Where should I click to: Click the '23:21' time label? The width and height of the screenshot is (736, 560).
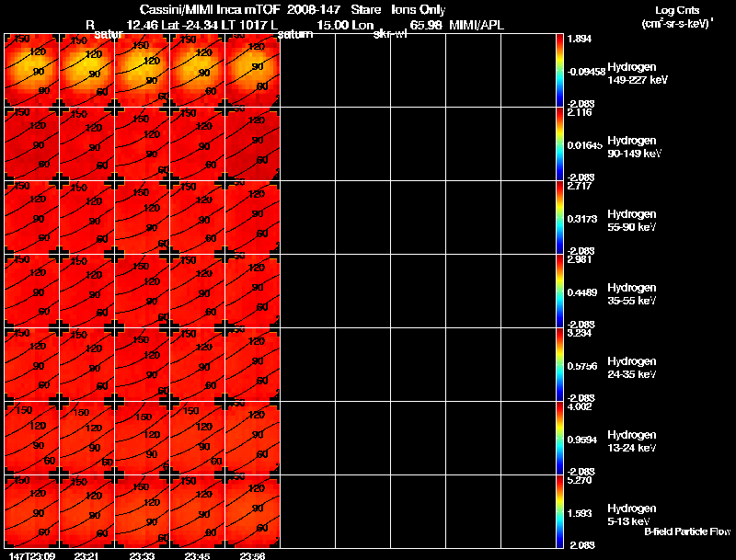tap(86, 555)
